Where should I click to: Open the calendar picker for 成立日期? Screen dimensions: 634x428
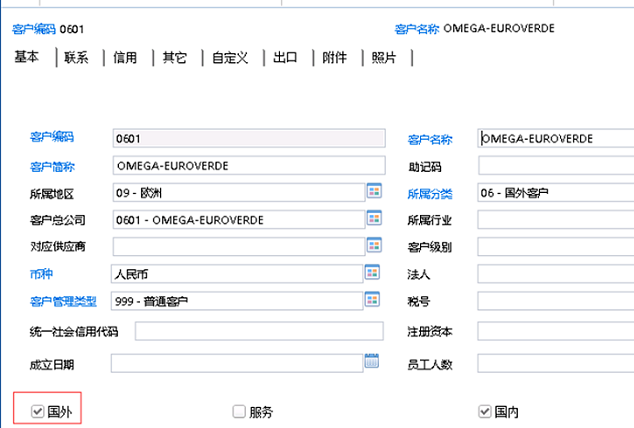pos(372,361)
